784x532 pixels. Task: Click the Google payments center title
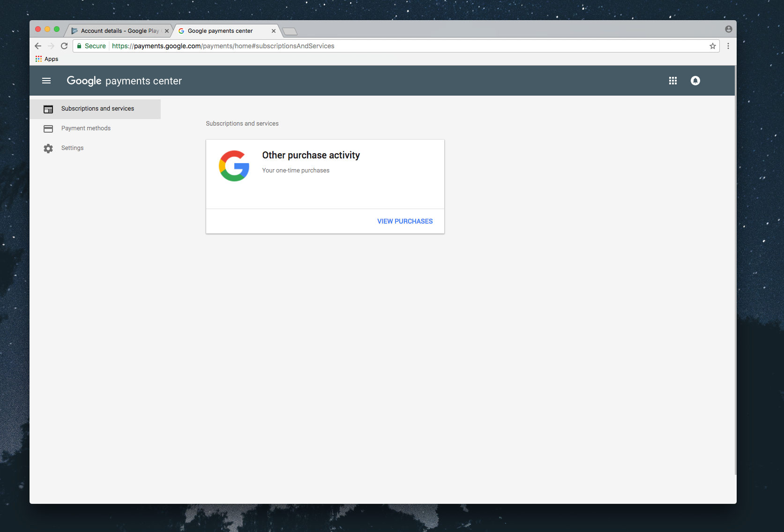pyautogui.click(x=124, y=81)
